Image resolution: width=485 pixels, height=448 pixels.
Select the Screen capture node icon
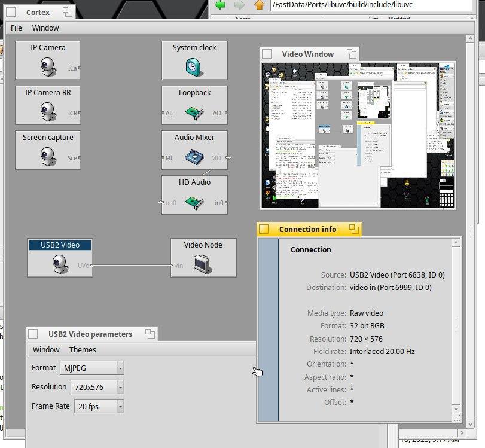[x=48, y=156]
